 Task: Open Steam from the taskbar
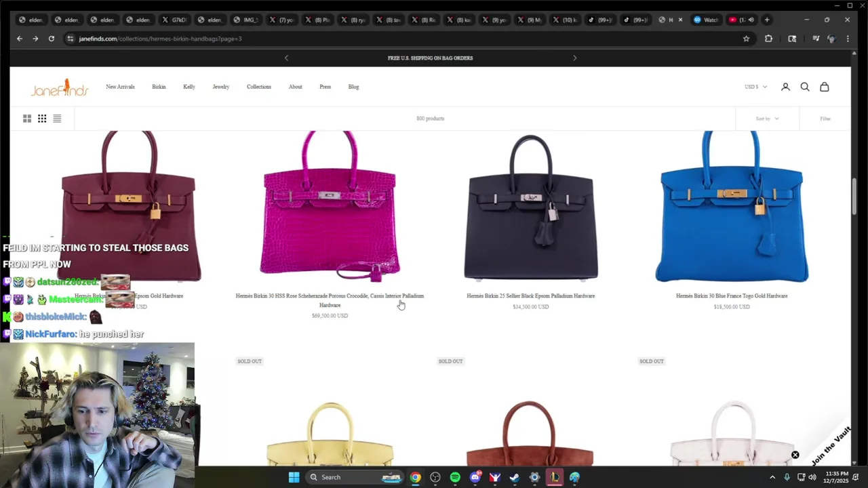click(515, 477)
